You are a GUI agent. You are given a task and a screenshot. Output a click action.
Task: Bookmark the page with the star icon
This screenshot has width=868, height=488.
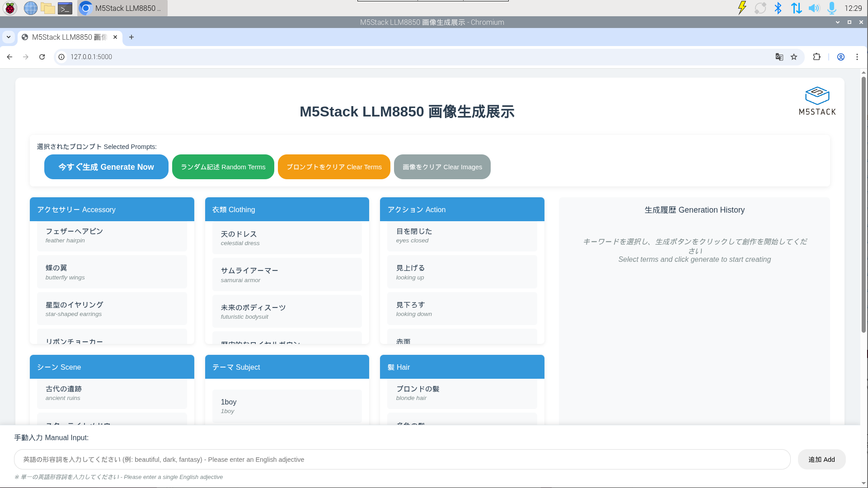point(794,57)
